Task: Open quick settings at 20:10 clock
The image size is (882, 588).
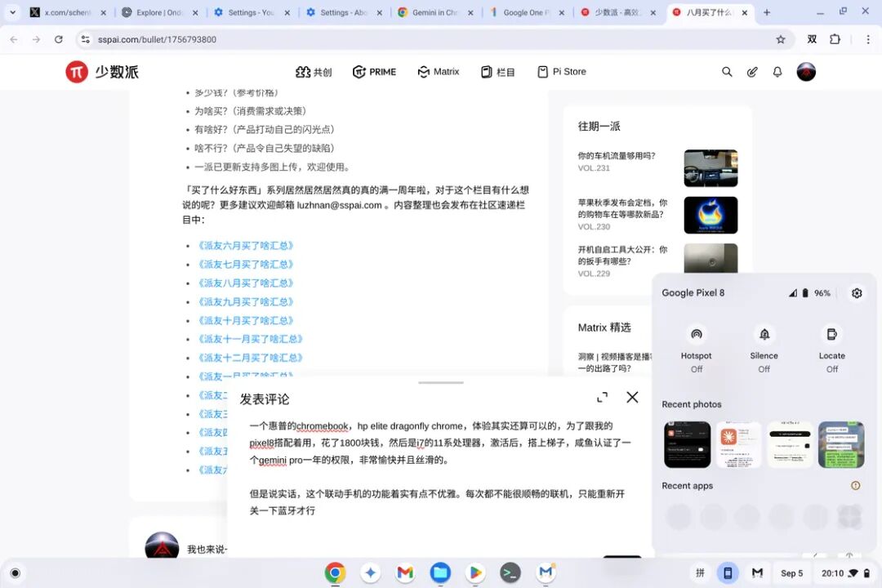Action: pos(846,572)
